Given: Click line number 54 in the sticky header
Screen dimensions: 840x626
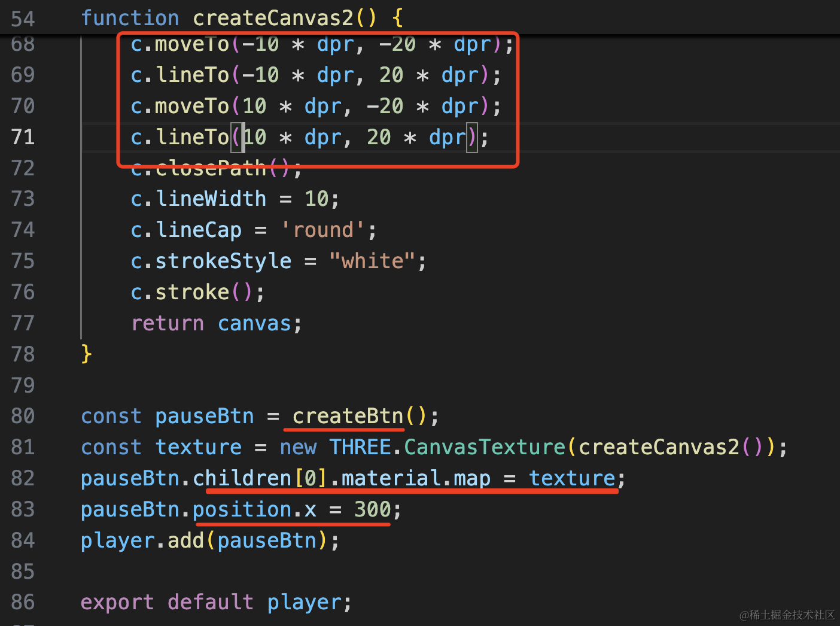Looking at the screenshot, I should point(23,19).
